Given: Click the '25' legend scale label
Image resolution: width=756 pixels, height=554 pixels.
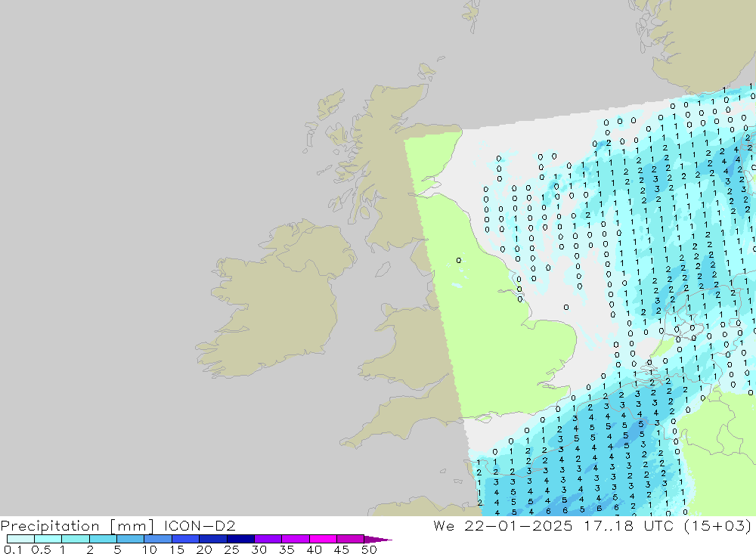Looking at the screenshot, I should (x=231, y=549).
